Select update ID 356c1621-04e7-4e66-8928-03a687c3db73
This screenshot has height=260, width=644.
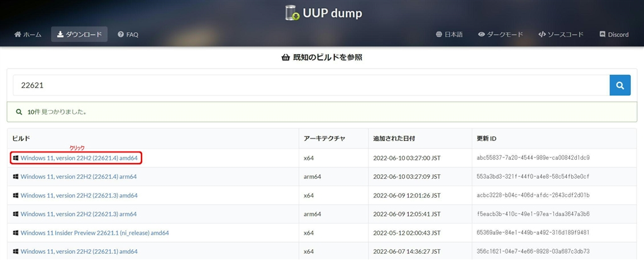click(533, 251)
